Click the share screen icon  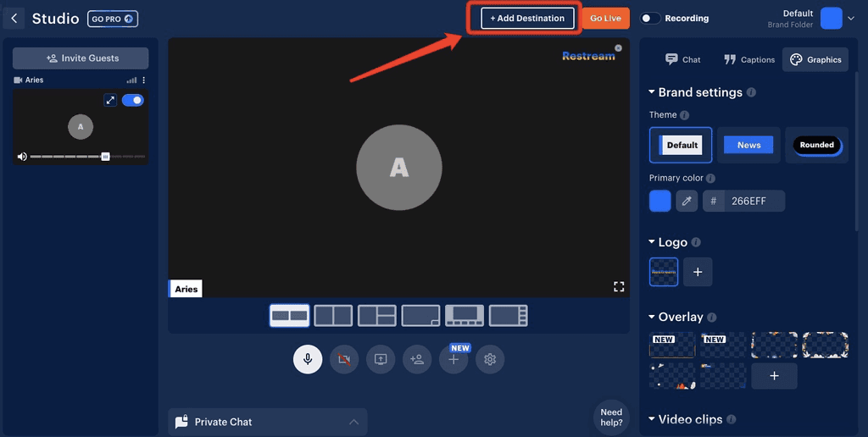point(381,359)
